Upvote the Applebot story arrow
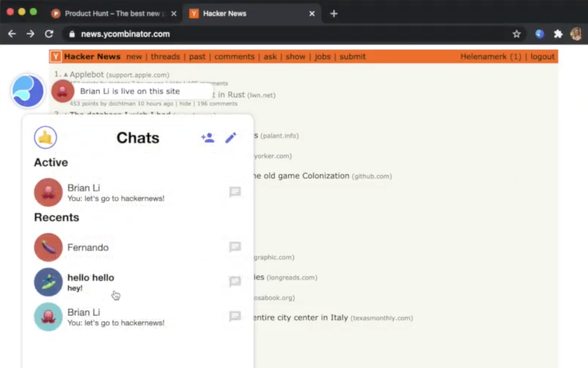This screenshot has height=368, width=588. [66, 75]
